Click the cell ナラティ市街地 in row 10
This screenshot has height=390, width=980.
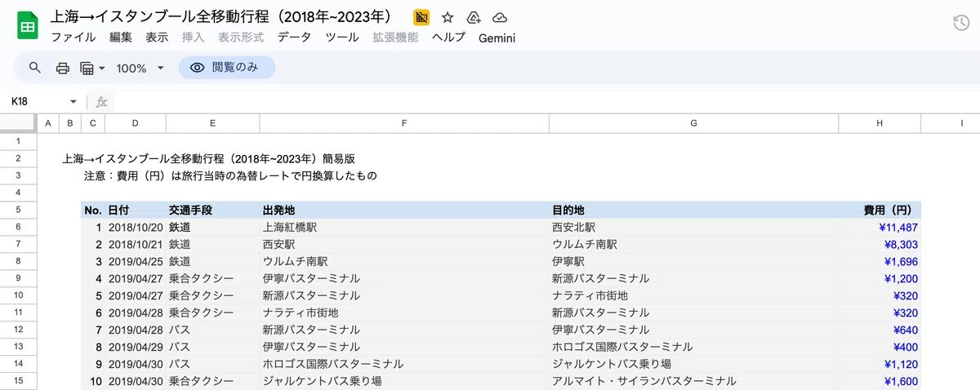(693, 295)
